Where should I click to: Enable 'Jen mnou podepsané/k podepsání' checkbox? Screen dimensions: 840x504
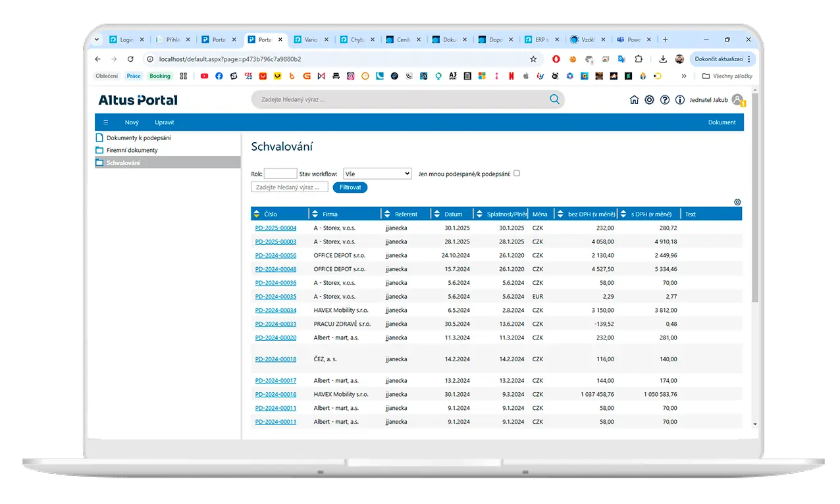517,173
